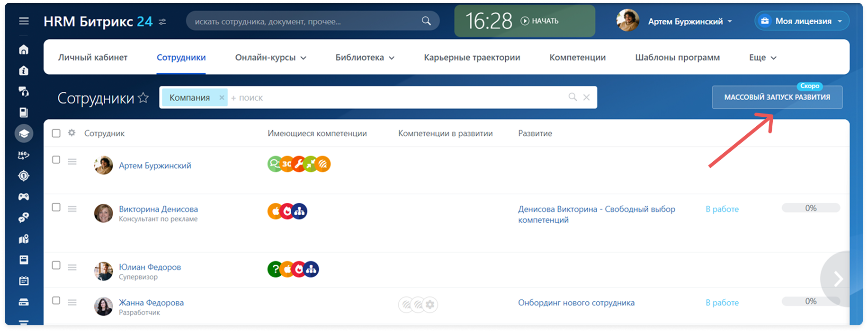
Task: Open the hamburger menu icon
Action: 24,21
